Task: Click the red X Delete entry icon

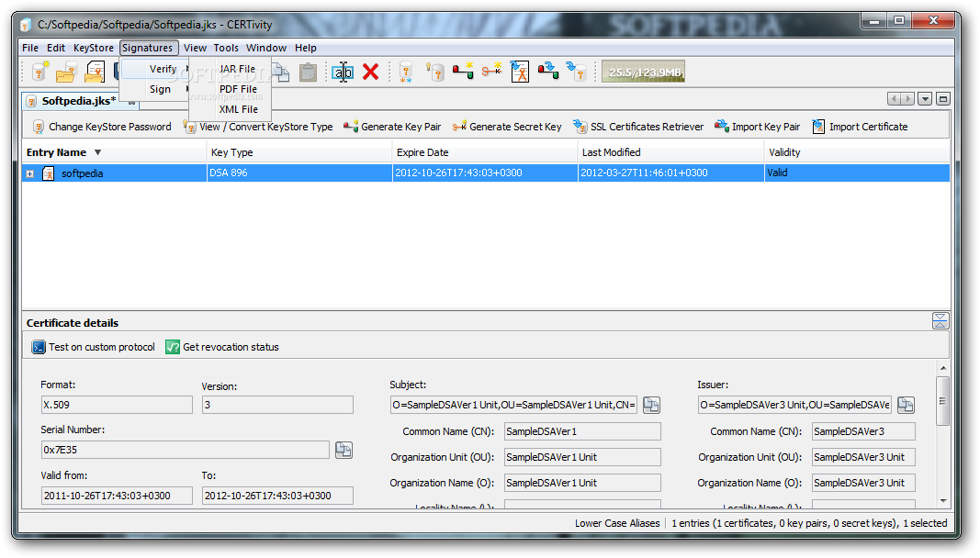Action: tap(371, 72)
